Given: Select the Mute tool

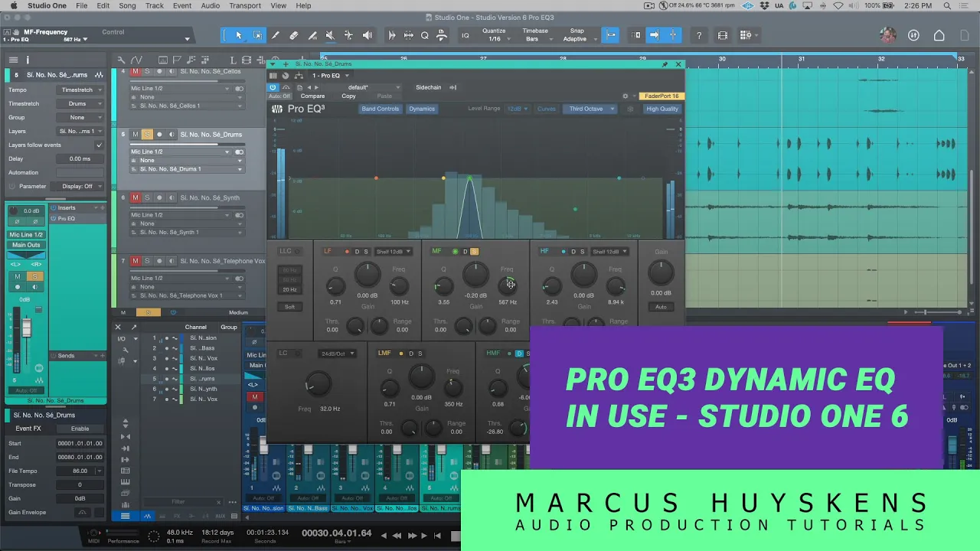Looking at the screenshot, I should [331, 35].
